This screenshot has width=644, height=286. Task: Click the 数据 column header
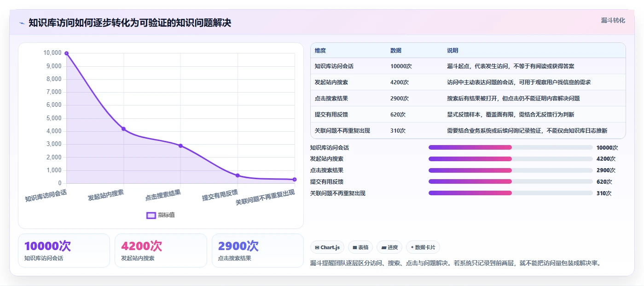(x=396, y=51)
